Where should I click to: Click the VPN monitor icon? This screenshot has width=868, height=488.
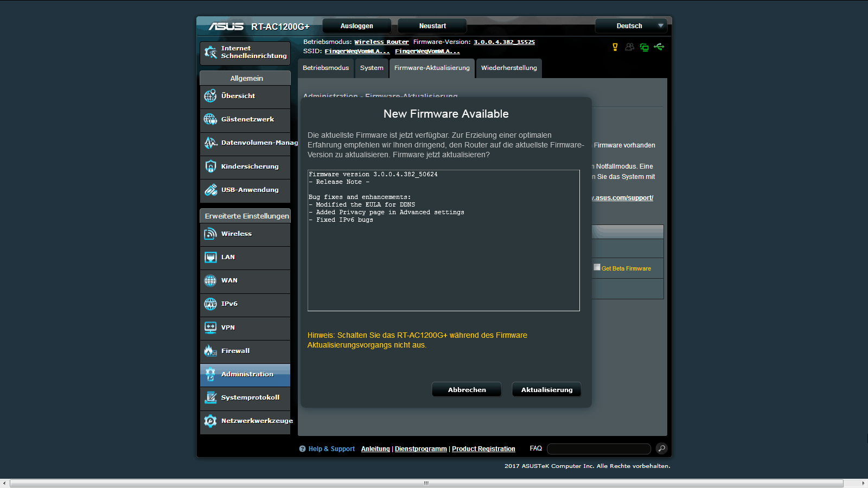coord(210,328)
